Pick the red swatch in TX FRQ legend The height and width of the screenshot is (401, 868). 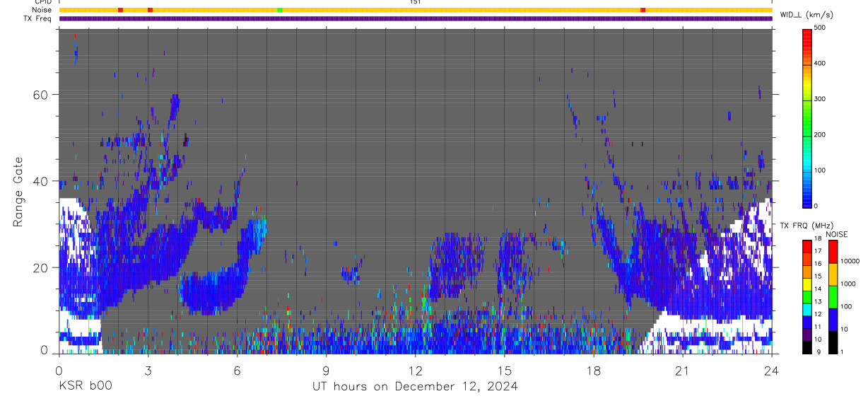pos(807,246)
